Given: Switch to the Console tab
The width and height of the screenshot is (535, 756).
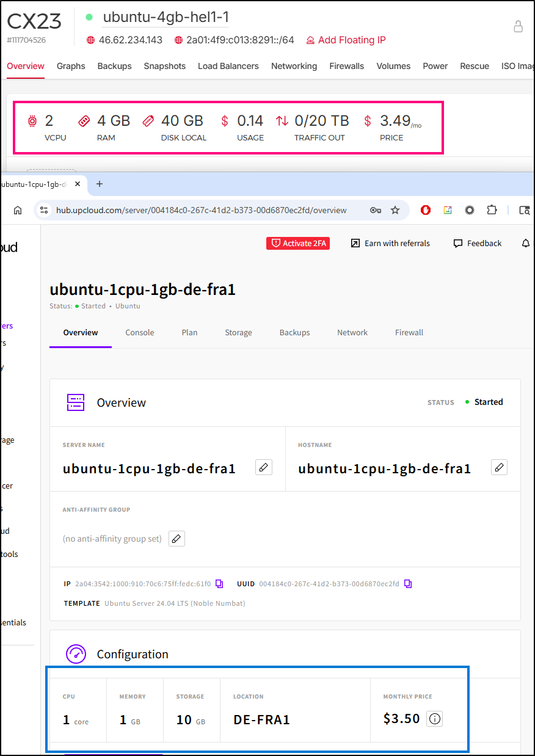Looking at the screenshot, I should click(x=140, y=333).
